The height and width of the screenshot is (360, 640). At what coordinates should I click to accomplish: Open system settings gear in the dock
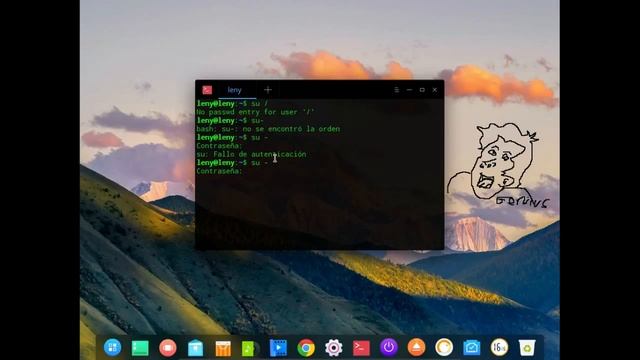coord(333,348)
